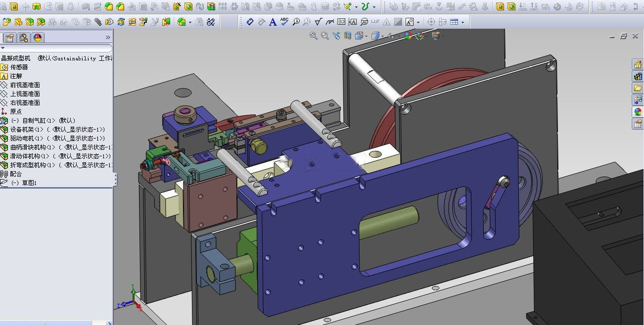Click the Edit Appearance color sphere icon
Image resolution: width=644 pixels, height=325 pixels.
coord(408,36)
